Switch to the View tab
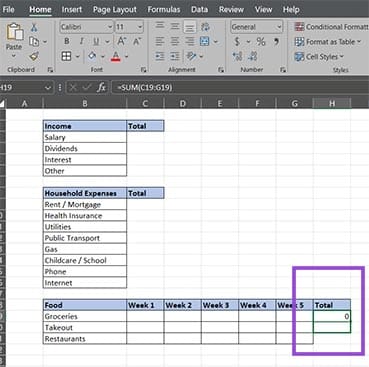This screenshot has width=369, height=367. click(x=263, y=9)
